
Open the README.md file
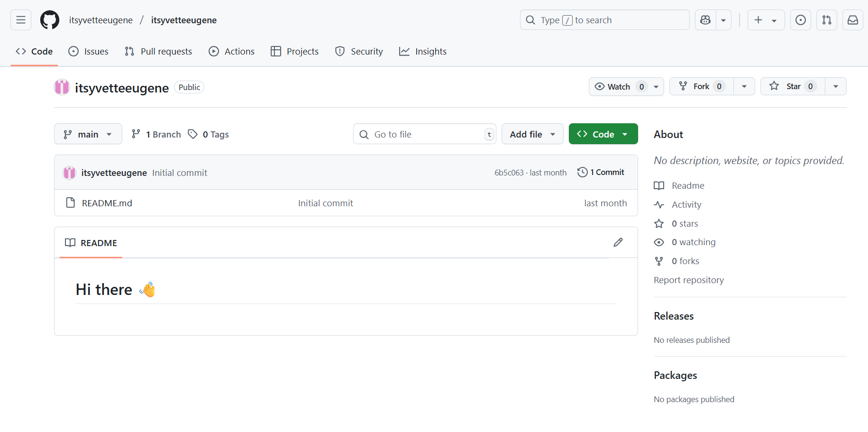point(107,202)
